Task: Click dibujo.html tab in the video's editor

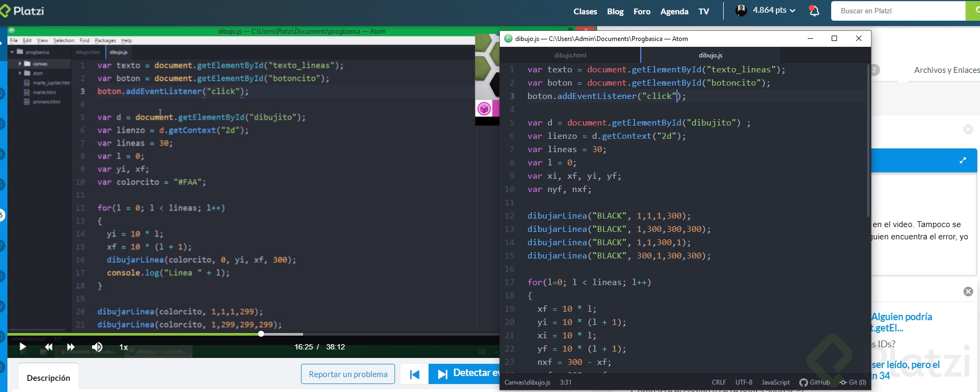Action: tap(88, 52)
